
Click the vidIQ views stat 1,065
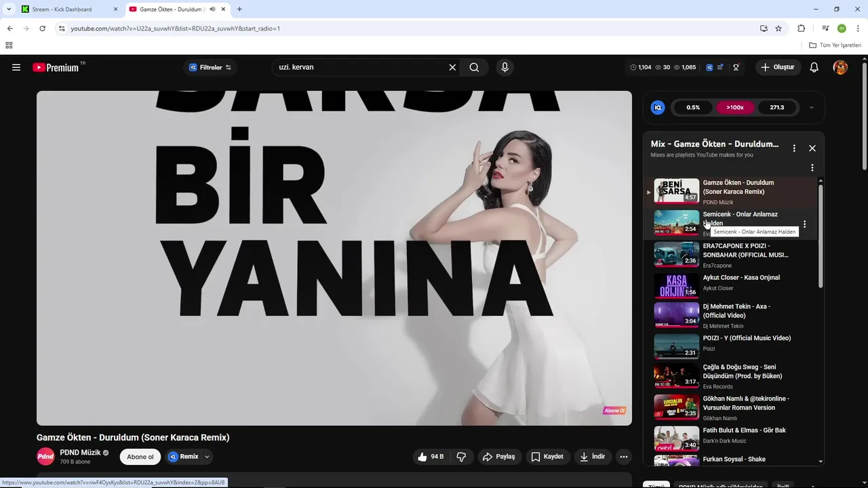(685, 67)
